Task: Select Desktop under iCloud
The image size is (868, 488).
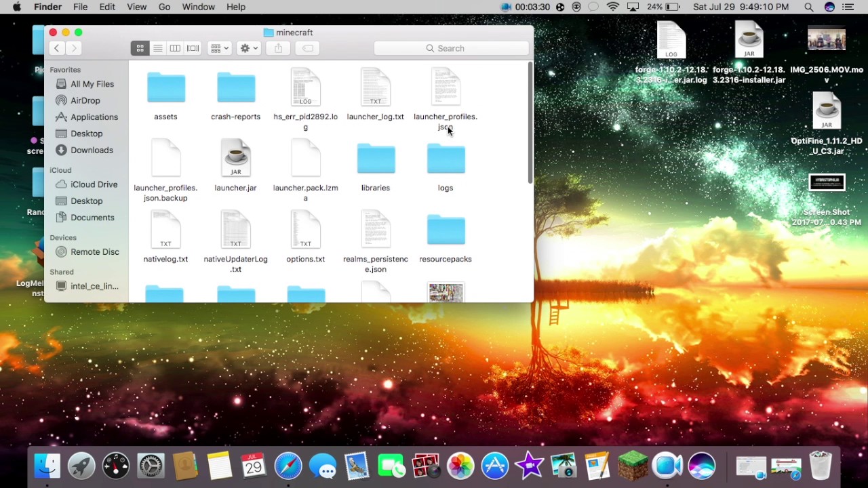Action: pyautogui.click(x=86, y=201)
